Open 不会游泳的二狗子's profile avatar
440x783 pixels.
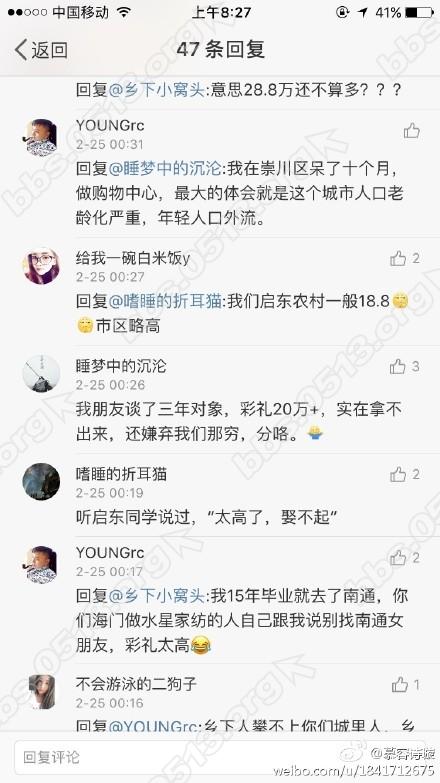(x=41, y=692)
